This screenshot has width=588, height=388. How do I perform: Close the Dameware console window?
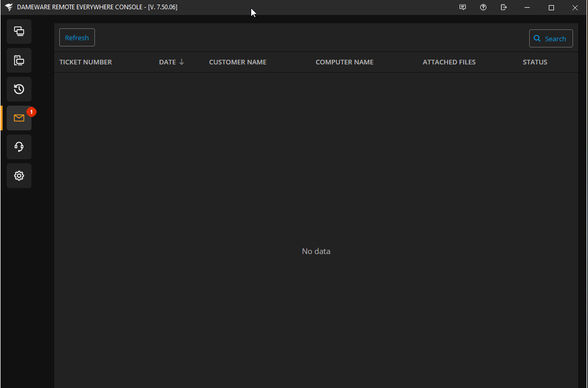[x=575, y=8]
